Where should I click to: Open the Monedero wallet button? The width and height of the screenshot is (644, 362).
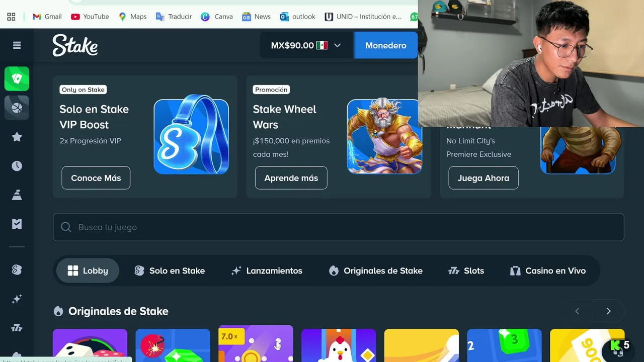tap(385, 45)
